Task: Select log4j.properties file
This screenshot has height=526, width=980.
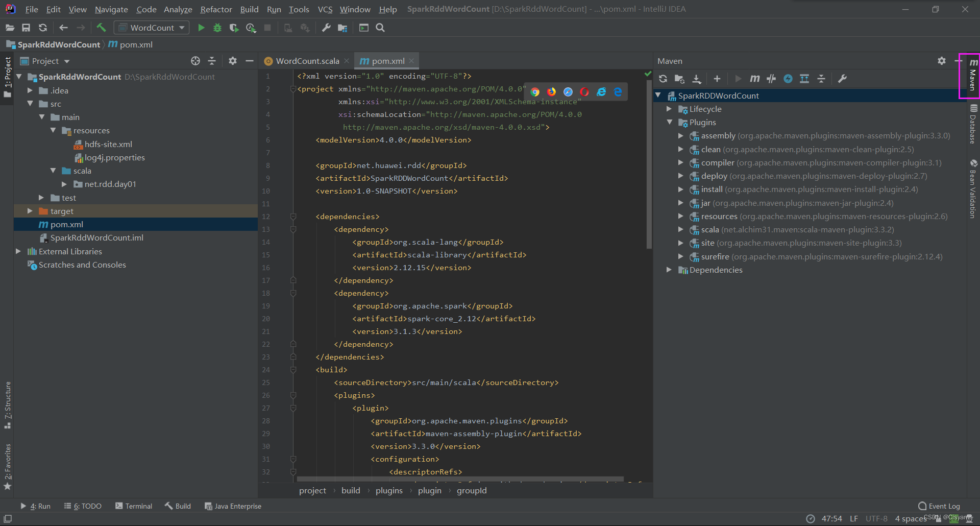Action: [114, 157]
